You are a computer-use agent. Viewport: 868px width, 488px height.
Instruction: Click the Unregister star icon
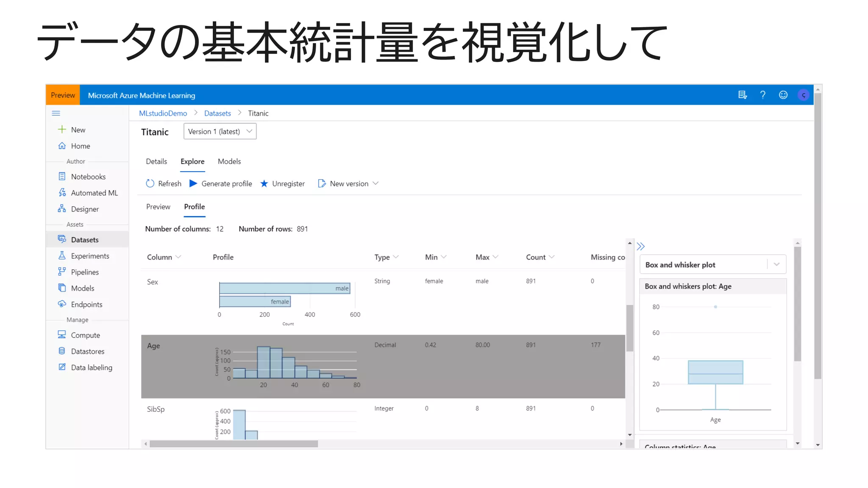coord(264,183)
